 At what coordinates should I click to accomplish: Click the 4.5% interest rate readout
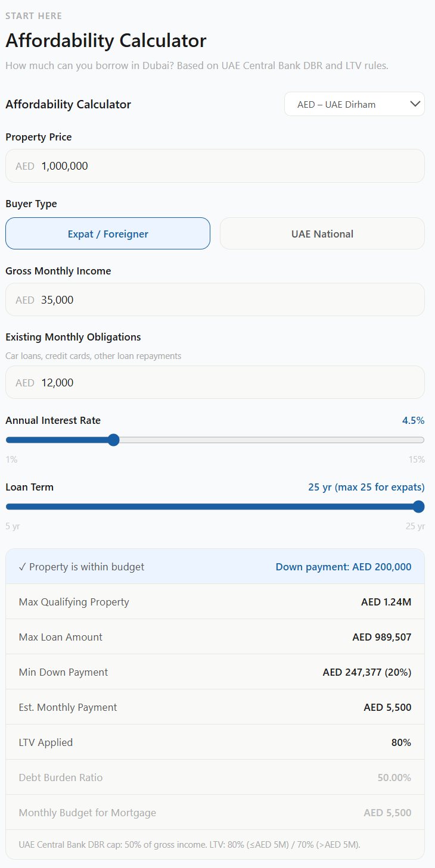[x=413, y=420]
